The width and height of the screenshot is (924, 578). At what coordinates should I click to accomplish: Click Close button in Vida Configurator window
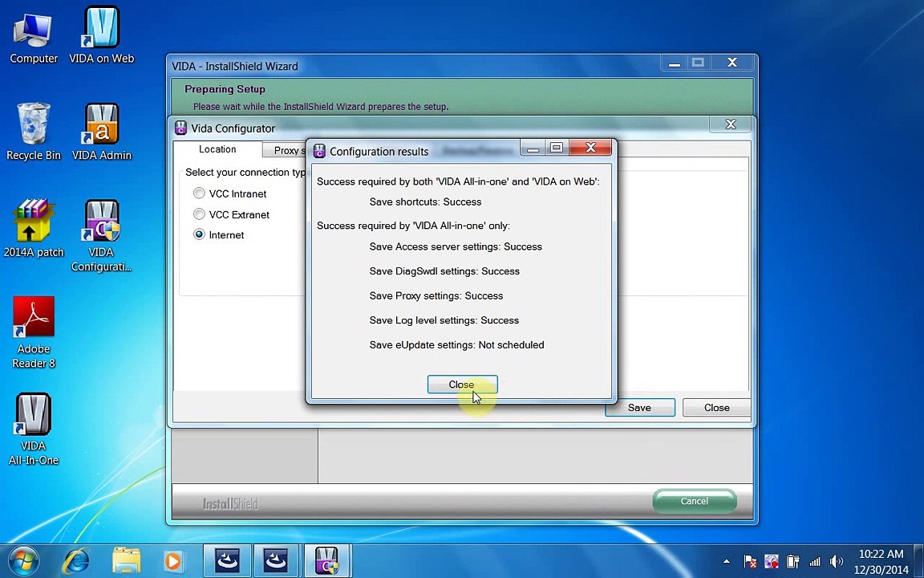(x=716, y=408)
